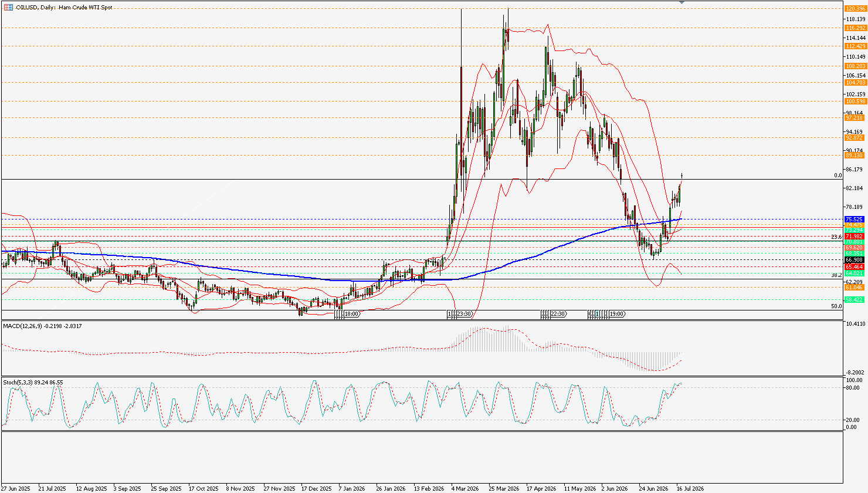868x493 pixels.
Task: Select the gray chart-shift triangle marker
Action: [x=681, y=2]
